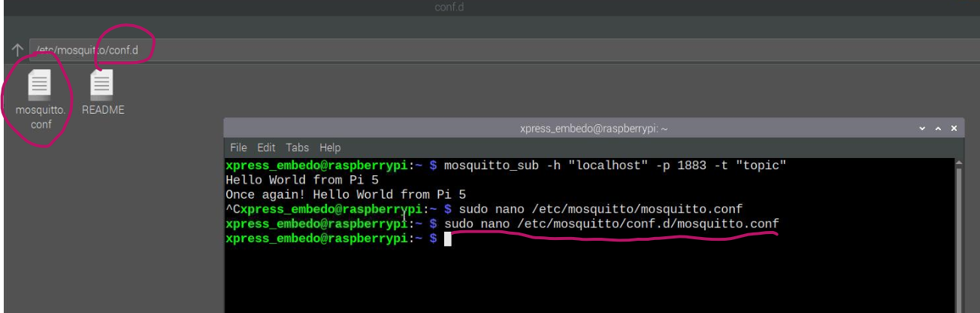Open the README file icon

point(102,84)
